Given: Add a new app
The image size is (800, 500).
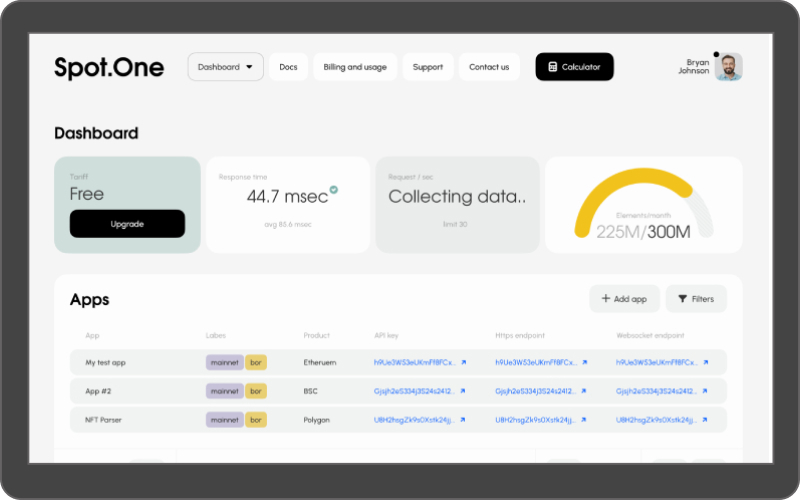Looking at the screenshot, I should (624, 299).
